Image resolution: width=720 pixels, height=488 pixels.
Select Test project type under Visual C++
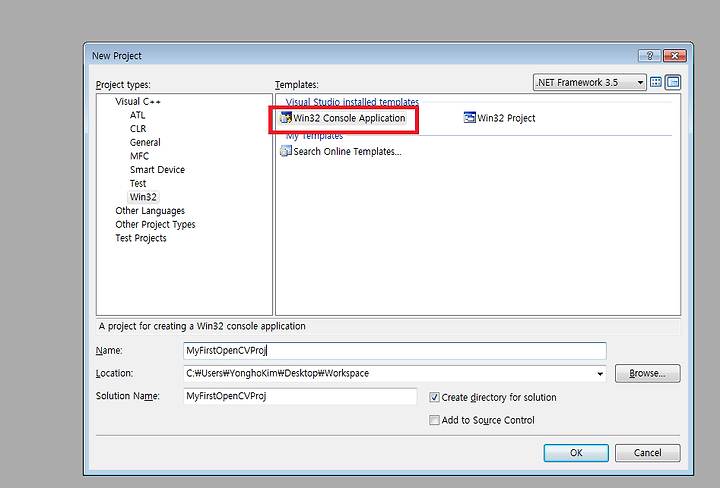[138, 183]
